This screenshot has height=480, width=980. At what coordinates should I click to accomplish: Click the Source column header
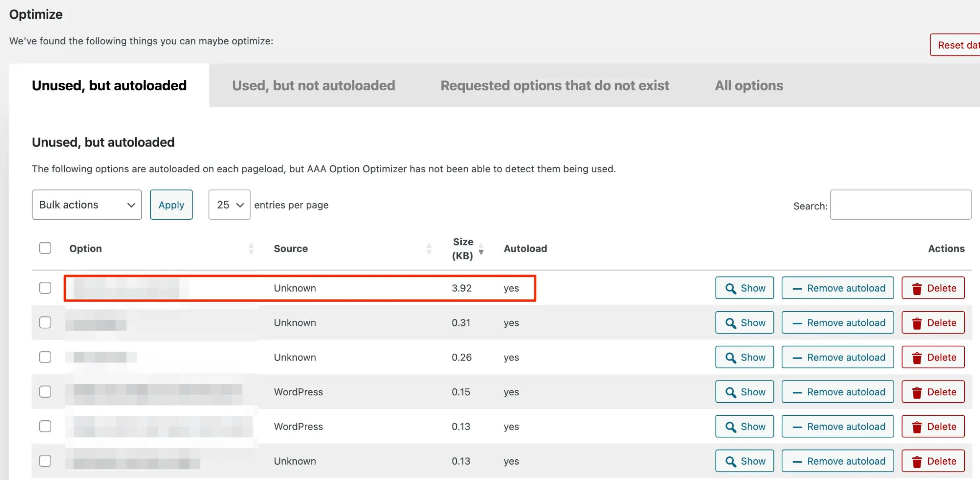coord(291,249)
